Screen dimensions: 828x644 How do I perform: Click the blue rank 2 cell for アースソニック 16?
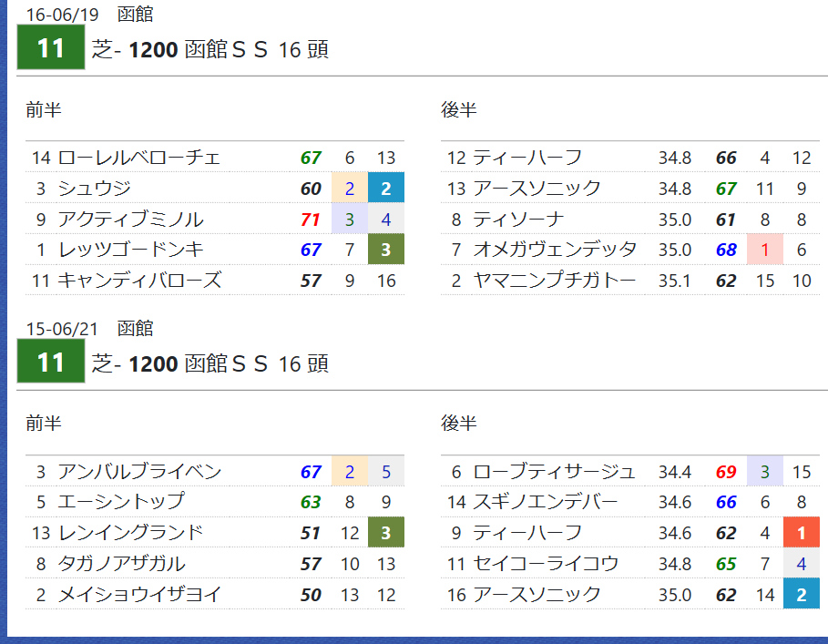801,594
